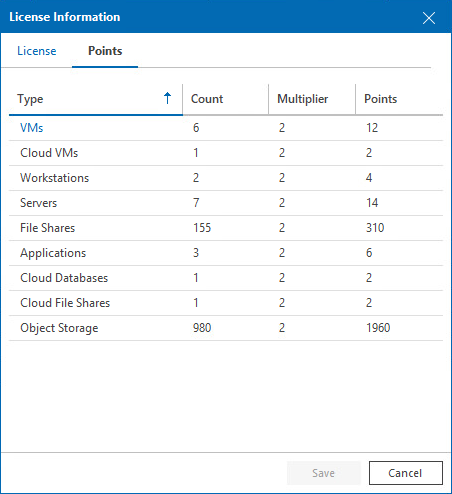Select the Points tab
The image size is (452, 494).
click(105, 51)
